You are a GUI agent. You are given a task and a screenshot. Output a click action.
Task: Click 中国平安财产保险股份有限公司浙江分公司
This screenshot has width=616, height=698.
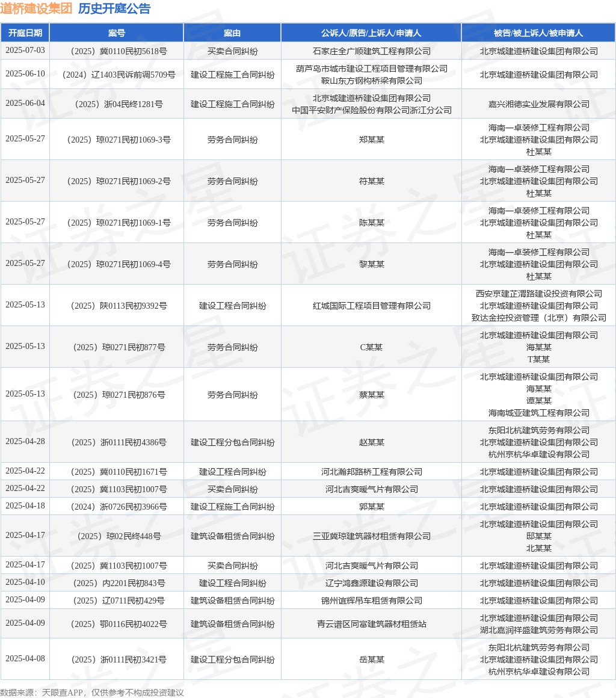coord(372,110)
